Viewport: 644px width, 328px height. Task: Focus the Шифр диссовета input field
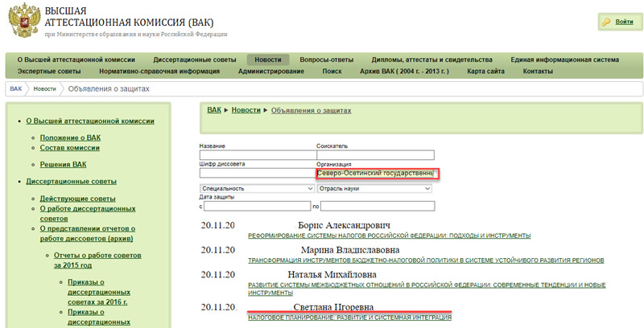point(258,173)
